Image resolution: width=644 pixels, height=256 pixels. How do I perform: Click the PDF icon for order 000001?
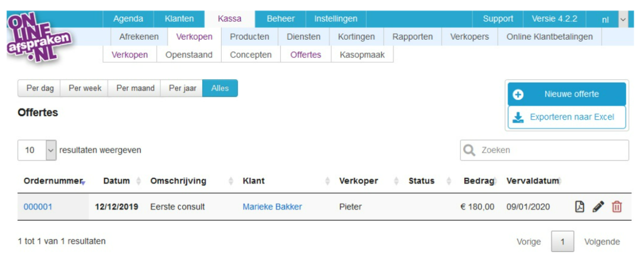(x=580, y=207)
